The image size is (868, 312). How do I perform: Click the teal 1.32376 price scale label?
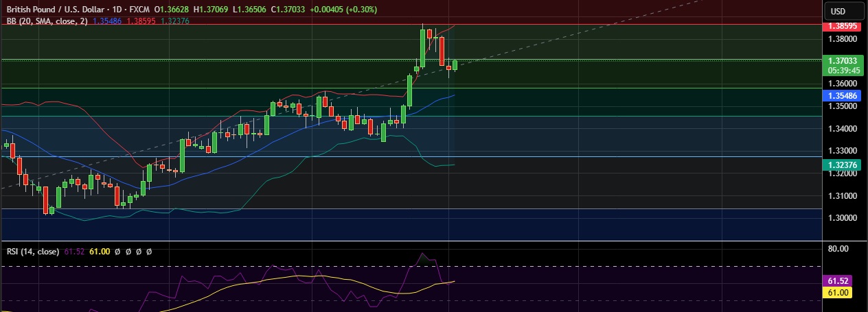coord(843,165)
